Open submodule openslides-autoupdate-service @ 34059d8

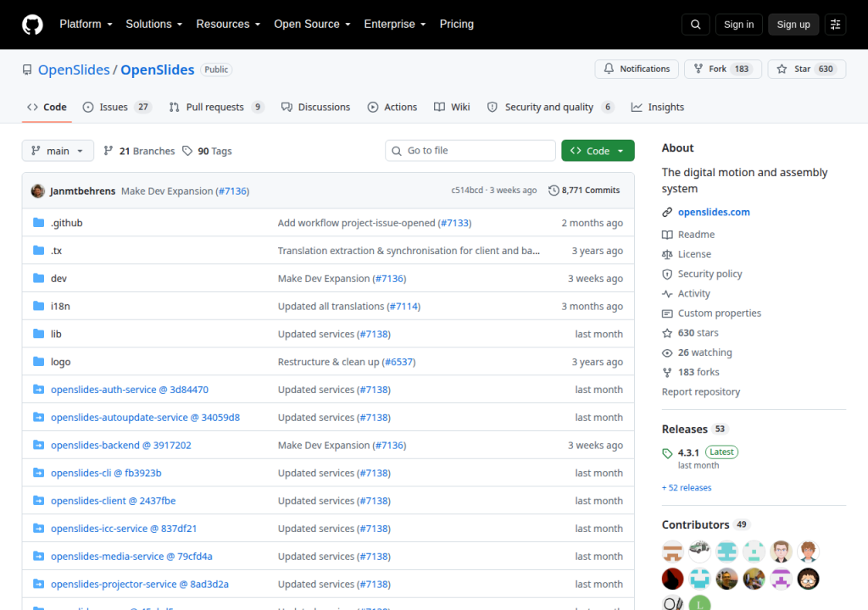pyautogui.click(x=145, y=418)
